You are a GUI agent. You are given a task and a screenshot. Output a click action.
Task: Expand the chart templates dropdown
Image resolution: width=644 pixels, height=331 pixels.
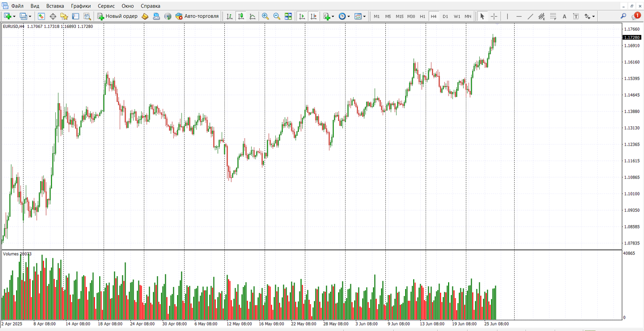tap(365, 16)
